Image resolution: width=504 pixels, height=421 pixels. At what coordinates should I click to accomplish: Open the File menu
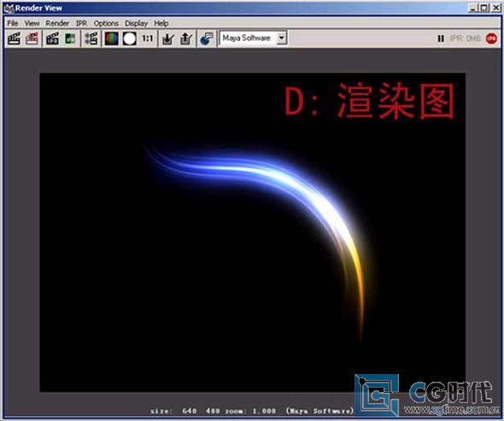coord(13,23)
